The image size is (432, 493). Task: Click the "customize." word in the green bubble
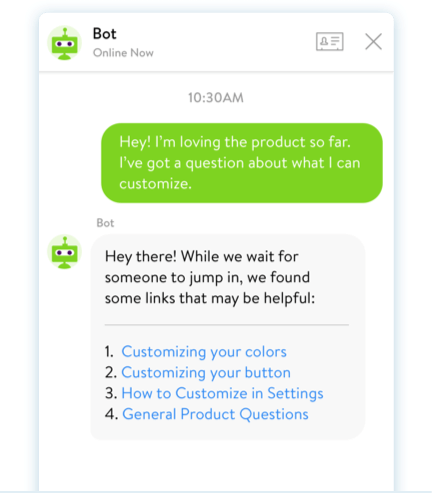tap(156, 184)
